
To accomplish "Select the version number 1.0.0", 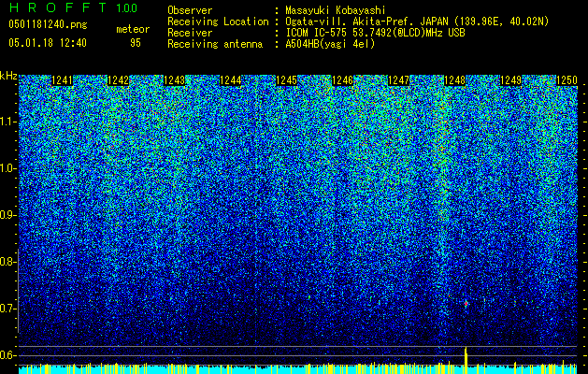I will click(x=127, y=8).
